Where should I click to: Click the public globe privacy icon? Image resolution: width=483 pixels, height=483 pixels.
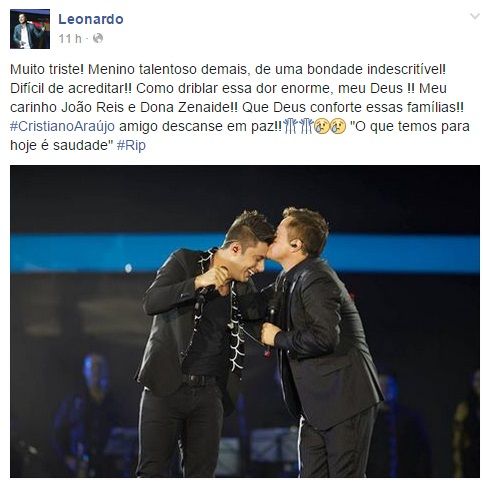98,39
